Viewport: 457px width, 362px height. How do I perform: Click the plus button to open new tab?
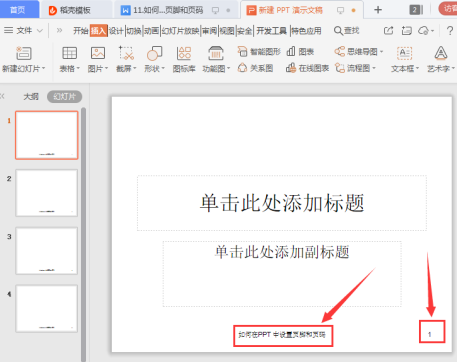[378, 10]
